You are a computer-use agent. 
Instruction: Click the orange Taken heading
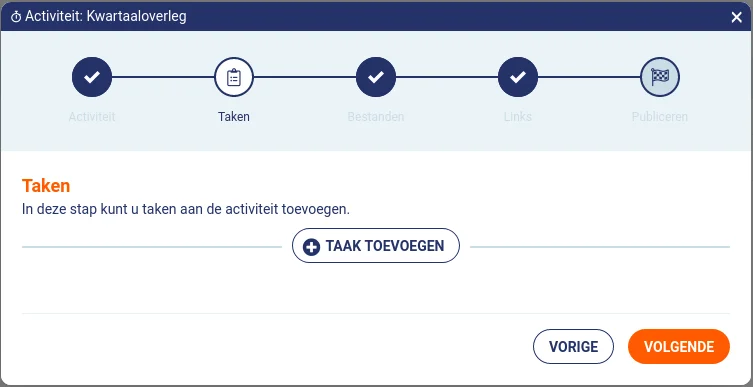(46, 186)
